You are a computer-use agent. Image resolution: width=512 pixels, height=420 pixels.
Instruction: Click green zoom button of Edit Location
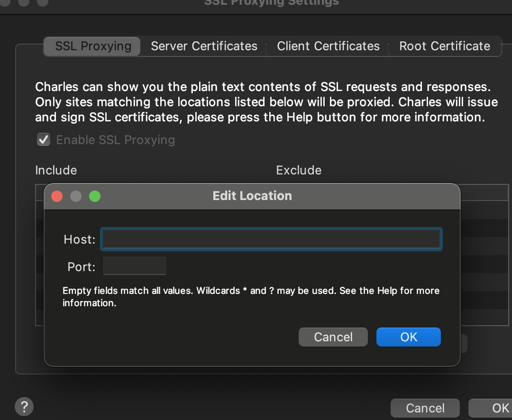95,196
